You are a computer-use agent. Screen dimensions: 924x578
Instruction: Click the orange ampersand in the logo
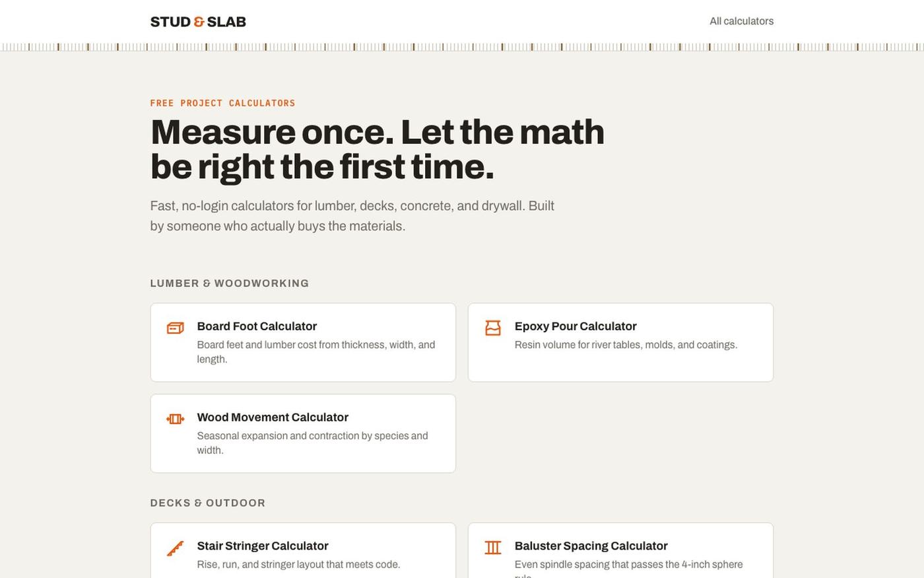tap(199, 22)
